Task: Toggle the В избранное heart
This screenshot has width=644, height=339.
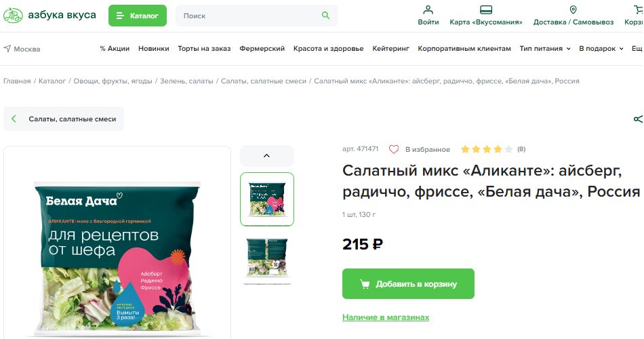Action: [x=393, y=149]
